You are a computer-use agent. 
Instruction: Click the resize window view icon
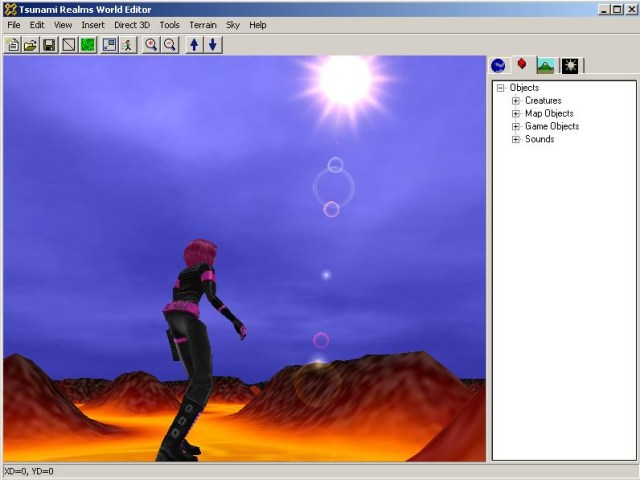[109, 45]
